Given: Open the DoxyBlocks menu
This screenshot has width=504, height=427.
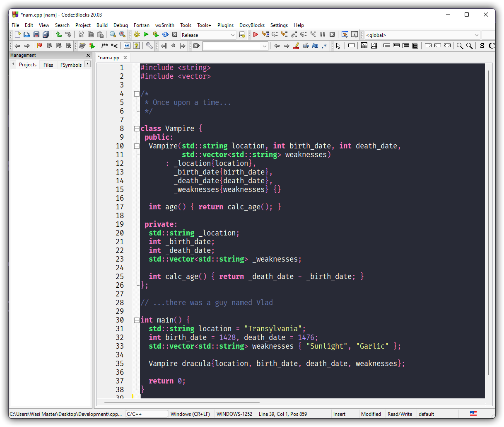Looking at the screenshot, I should pyautogui.click(x=252, y=25).
